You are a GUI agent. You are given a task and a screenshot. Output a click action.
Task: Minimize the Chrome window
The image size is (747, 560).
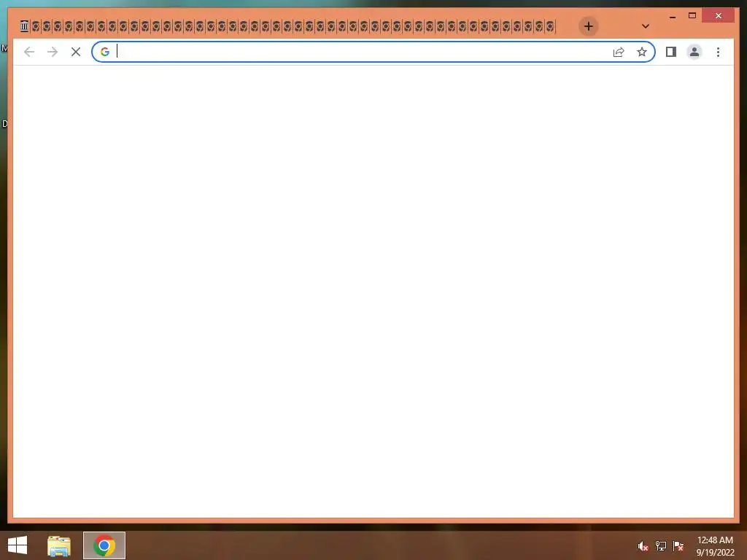[x=673, y=16]
